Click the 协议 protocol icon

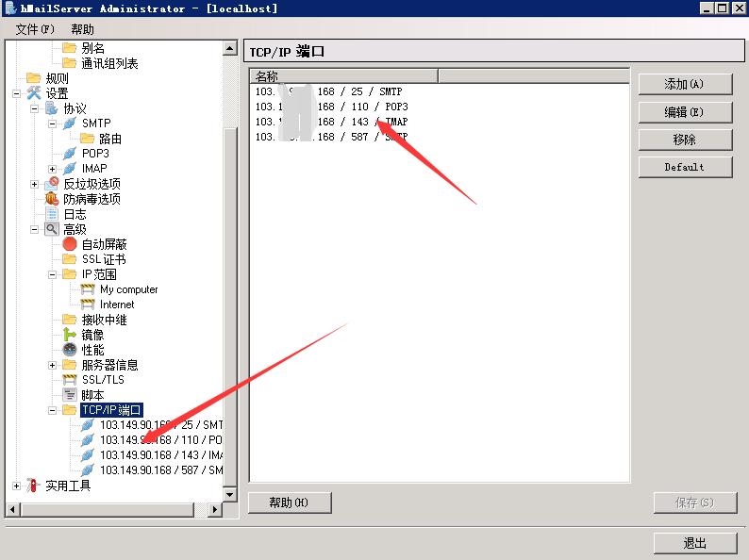click(x=52, y=108)
